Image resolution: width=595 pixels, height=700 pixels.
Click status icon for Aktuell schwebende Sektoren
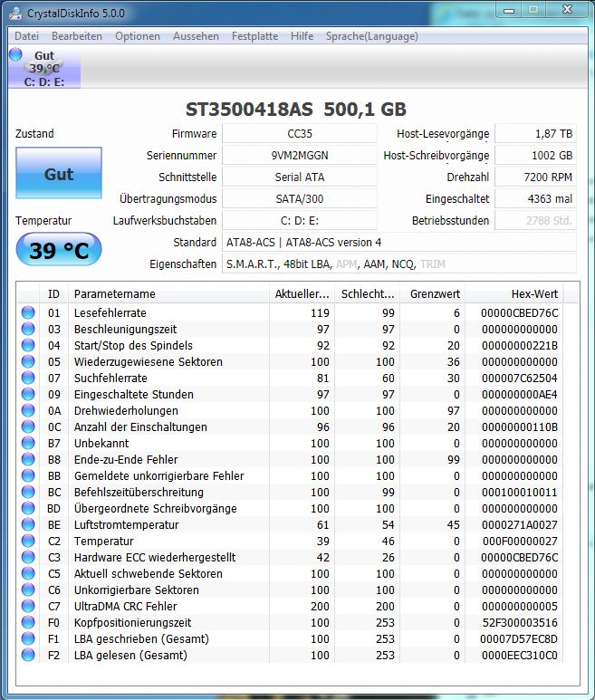point(28,573)
